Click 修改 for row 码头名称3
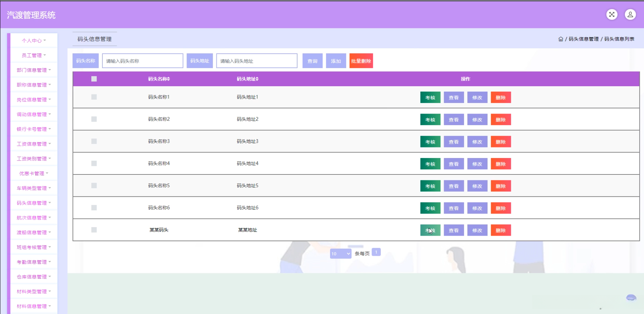Screen dimensions: 644x314 pyautogui.click(x=477, y=142)
